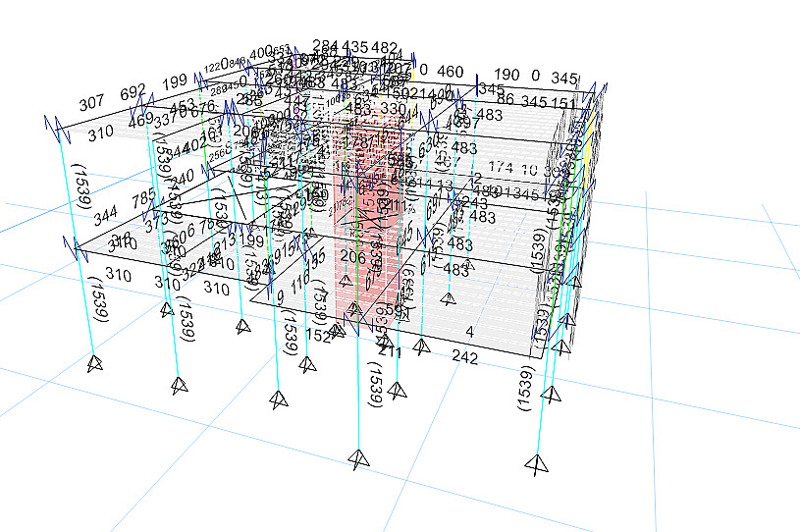Click the value 190 on the top beam
The height and width of the screenshot is (532, 800).
coord(507,75)
